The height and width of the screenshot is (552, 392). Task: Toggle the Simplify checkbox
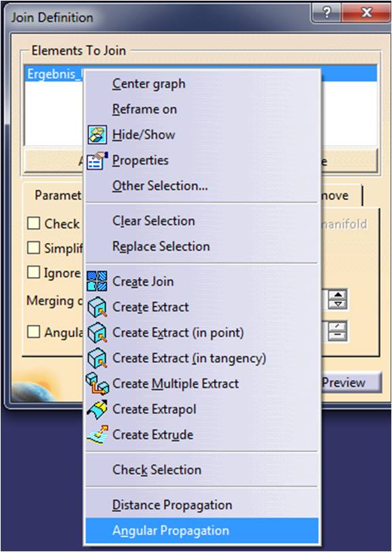[x=34, y=248]
